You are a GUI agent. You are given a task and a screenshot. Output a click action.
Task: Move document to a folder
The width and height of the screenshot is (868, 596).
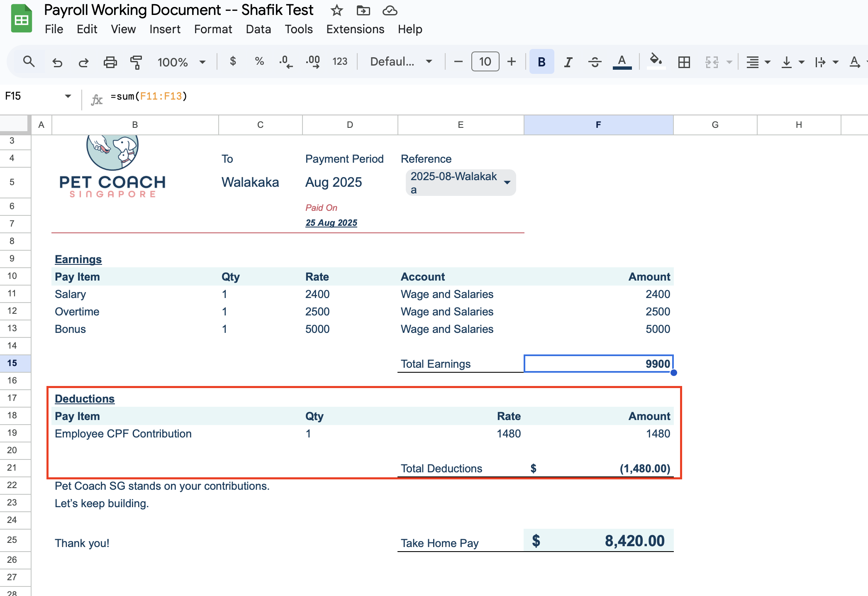coord(363,10)
